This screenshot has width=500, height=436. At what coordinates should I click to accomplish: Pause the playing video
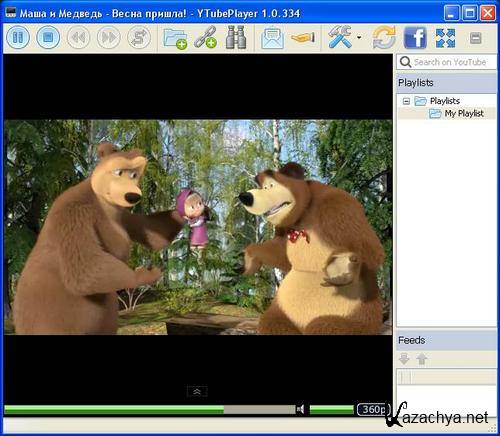pos(18,37)
